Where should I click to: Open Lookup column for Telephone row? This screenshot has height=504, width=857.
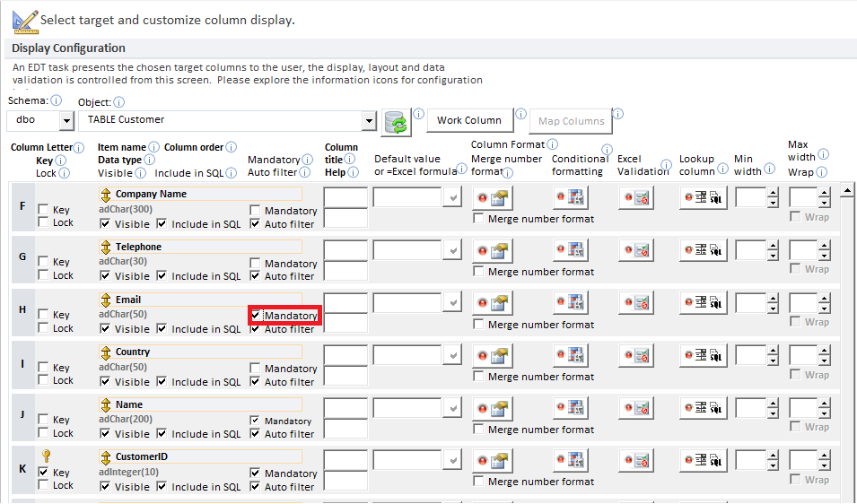[x=704, y=250]
